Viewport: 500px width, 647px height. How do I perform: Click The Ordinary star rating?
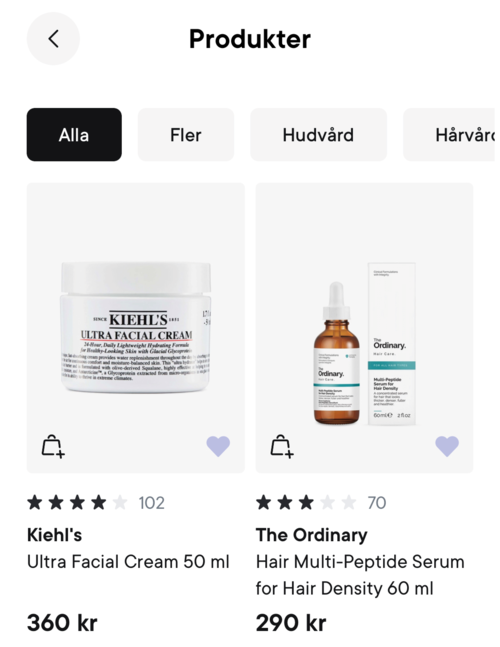306,503
